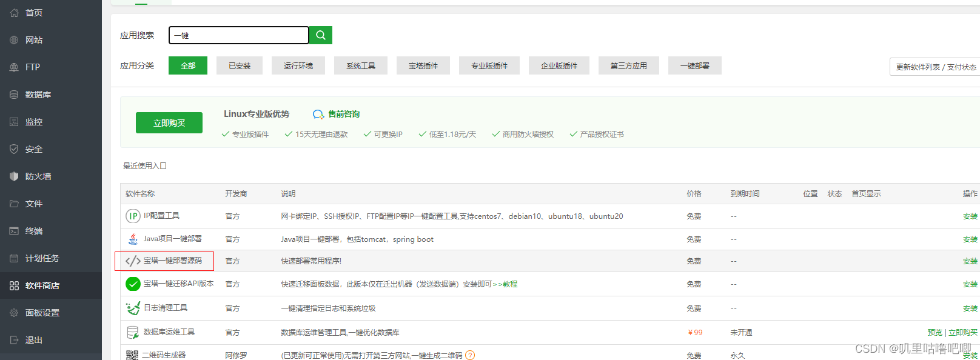Click the firewall shield icon for 防火墙
Image resolution: width=980 pixels, height=360 pixels.
pyautogui.click(x=14, y=176)
